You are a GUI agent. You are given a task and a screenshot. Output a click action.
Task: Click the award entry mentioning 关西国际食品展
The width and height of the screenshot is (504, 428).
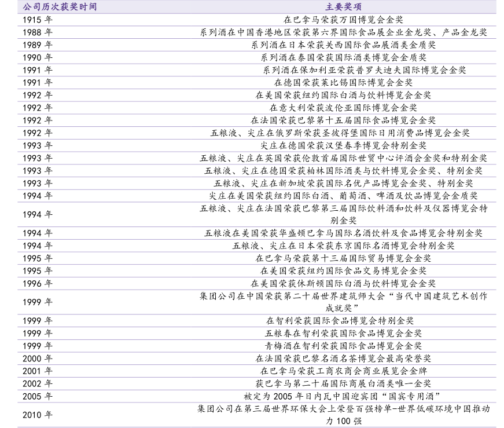pos(343,45)
